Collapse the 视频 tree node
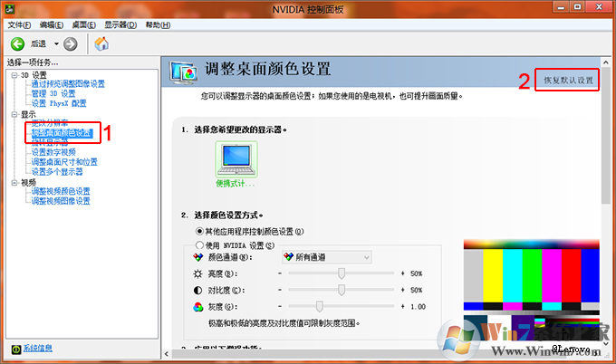616x364 pixels. [x=14, y=183]
